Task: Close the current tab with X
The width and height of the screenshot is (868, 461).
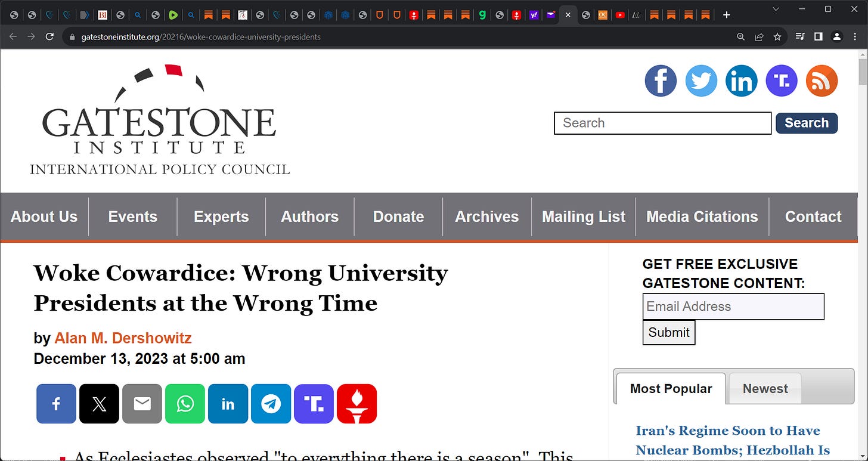Action: [x=568, y=15]
